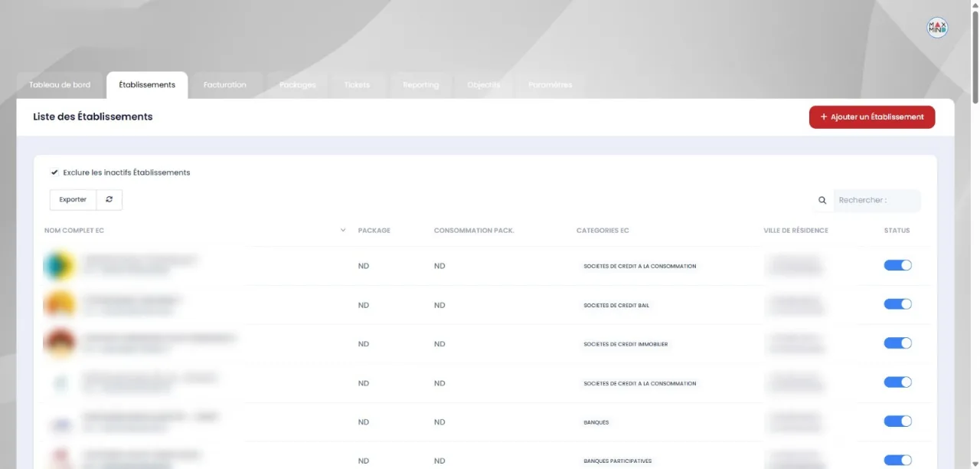
Task: Select the Établissements tab
Action: 147,85
